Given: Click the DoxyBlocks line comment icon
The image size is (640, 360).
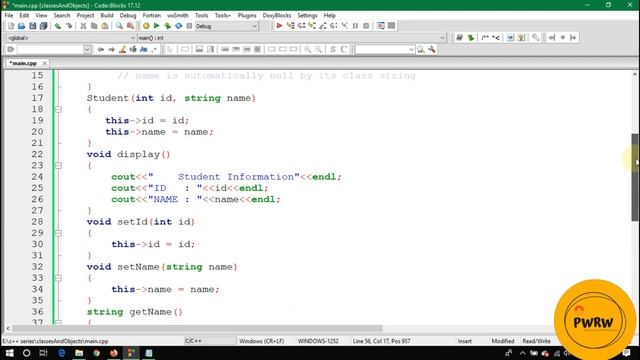Looking at the screenshot, I should point(496,38).
